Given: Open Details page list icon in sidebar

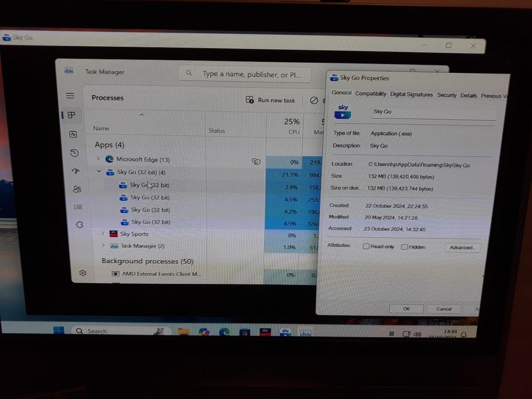Looking at the screenshot, I should pyautogui.click(x=78, y=207).
